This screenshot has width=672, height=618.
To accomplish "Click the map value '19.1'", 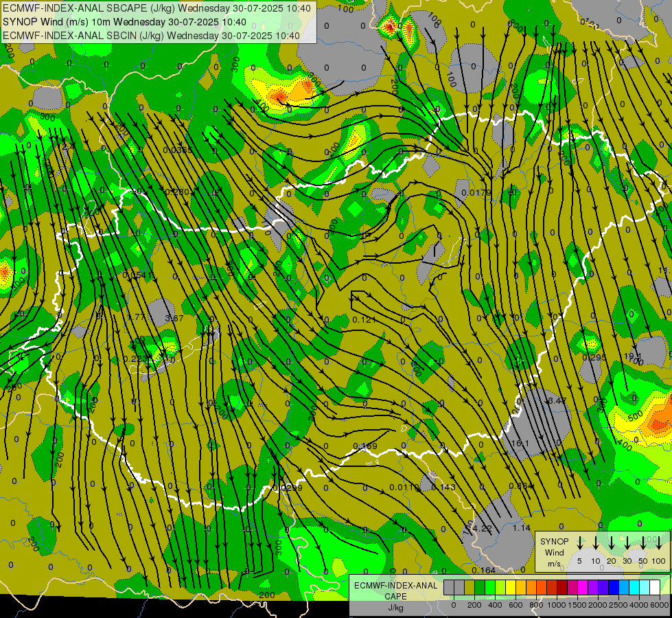I will click(x=633, y=356).
